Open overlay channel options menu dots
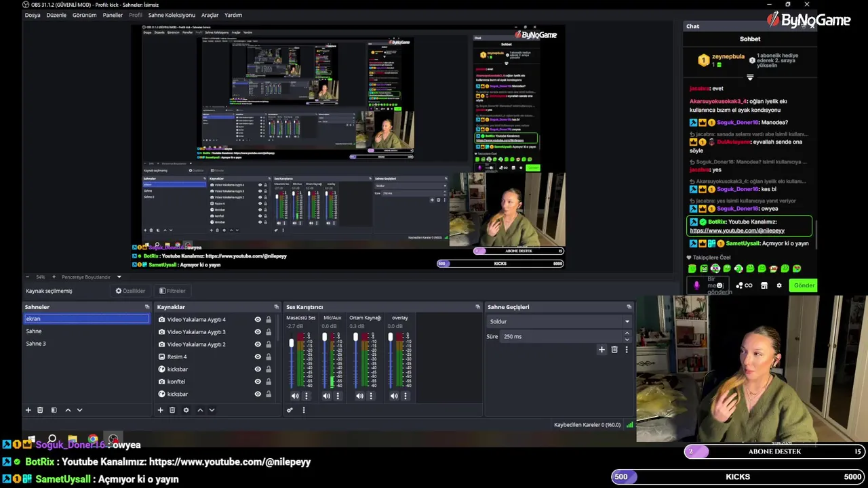This screenshot has width=868, height=488. tap(406, 396)
